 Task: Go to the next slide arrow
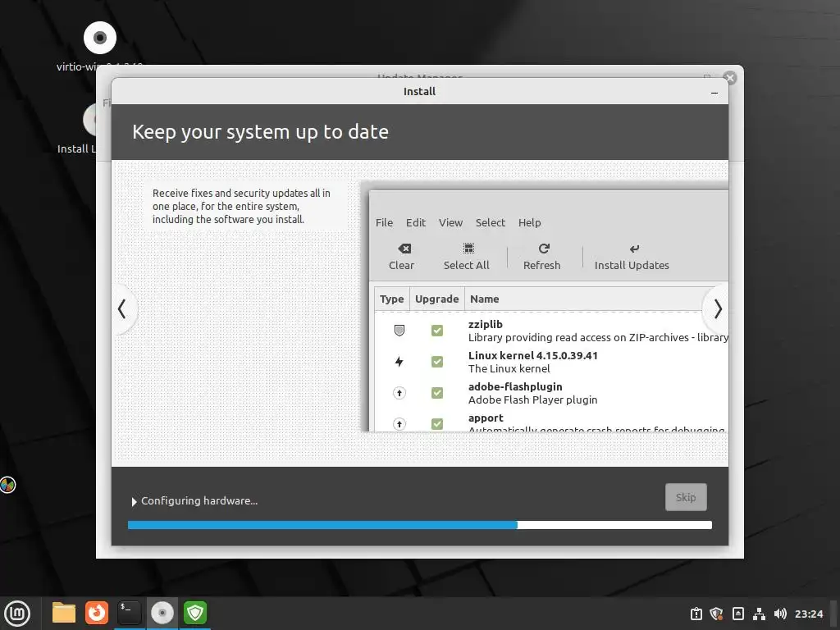coord(717,309)
